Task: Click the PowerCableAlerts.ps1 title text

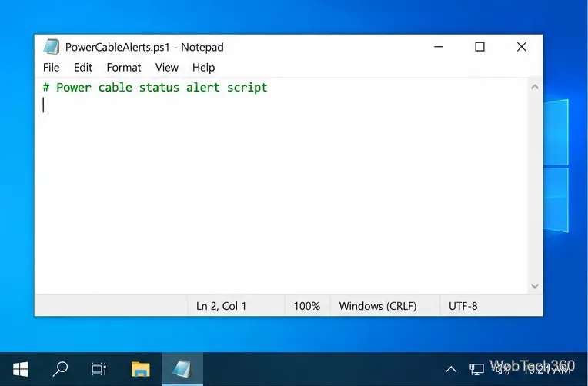Action: [118, 47]
